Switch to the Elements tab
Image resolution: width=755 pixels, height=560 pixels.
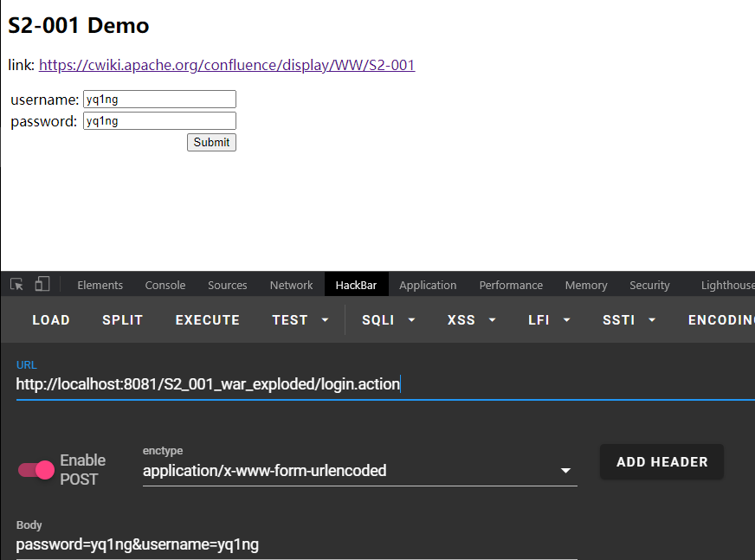(x=100, y=285)
